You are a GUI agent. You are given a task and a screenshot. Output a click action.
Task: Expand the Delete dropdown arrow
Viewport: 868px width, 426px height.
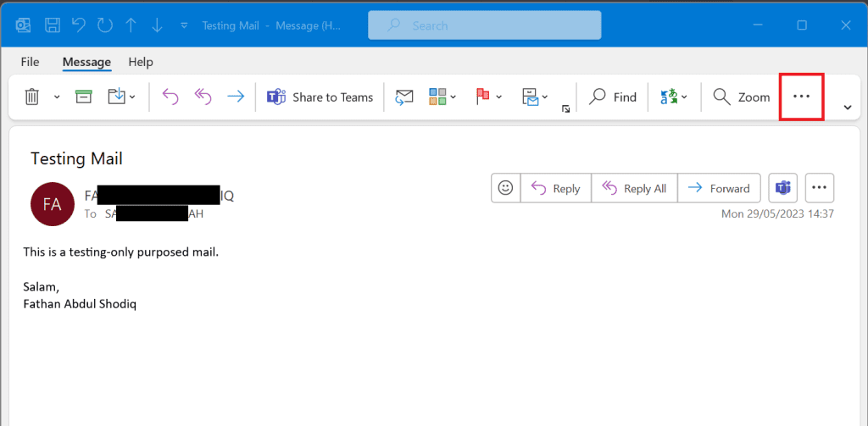57,97
